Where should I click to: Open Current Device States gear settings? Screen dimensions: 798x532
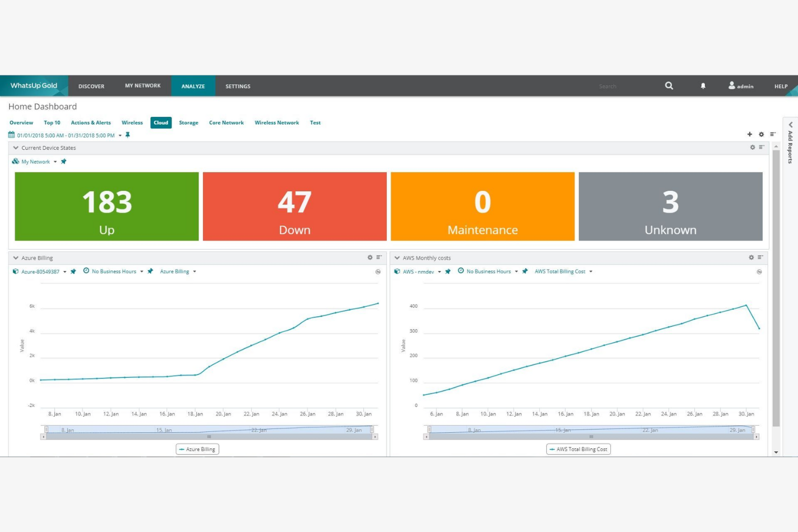(753, 147)
